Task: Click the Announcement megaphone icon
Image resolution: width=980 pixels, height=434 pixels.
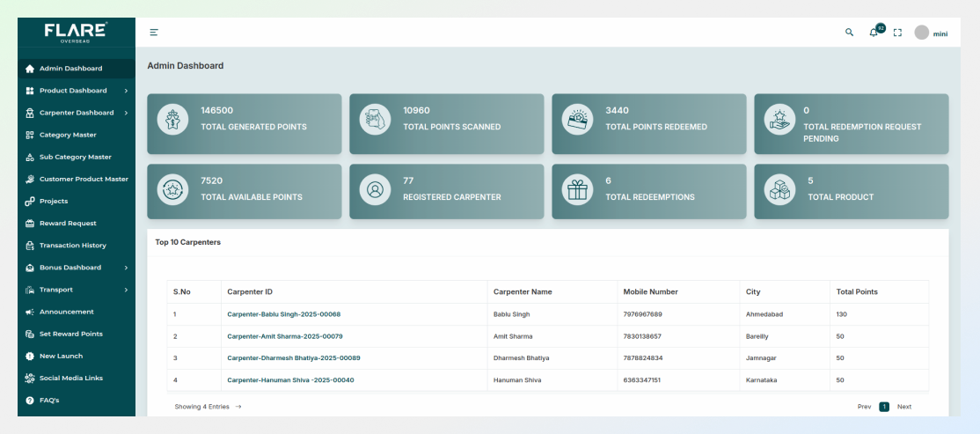Action: pos(29,312)
